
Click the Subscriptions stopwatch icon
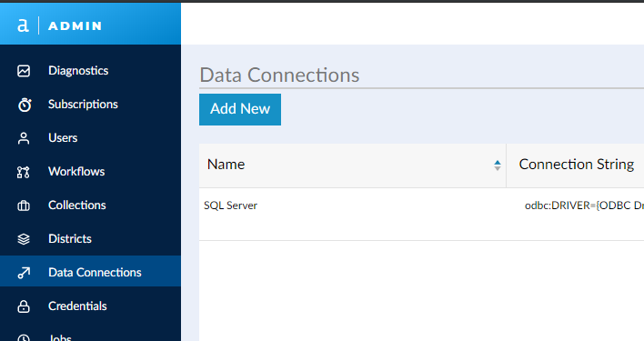(25, 105)
